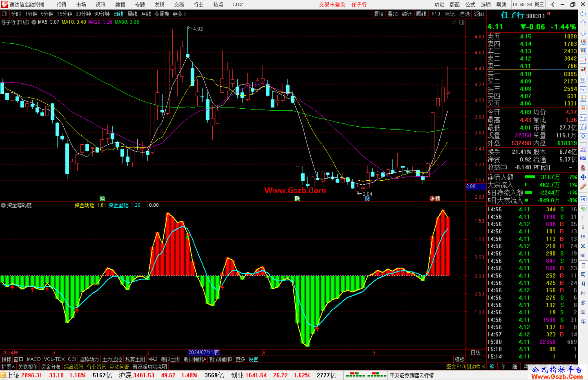Open the f(x) formula manager icon
The width and height of the screenshot is (588, 380).
tap(583, 127)
